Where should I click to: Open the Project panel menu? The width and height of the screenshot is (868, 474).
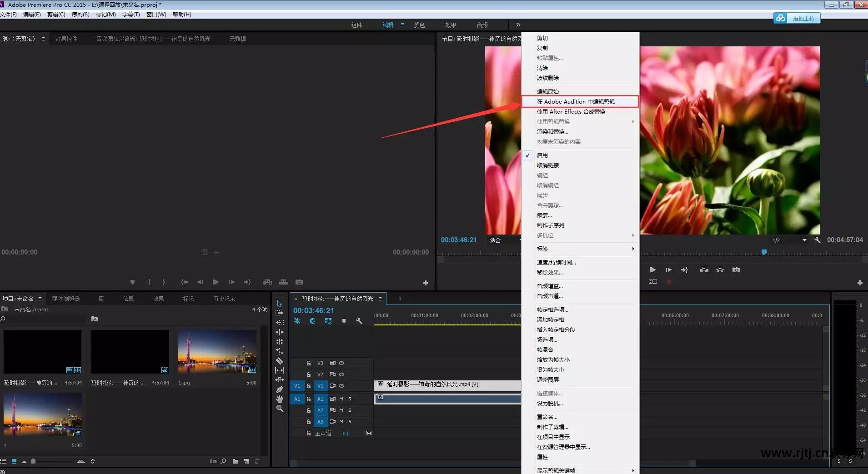click(x=40, y=299)
